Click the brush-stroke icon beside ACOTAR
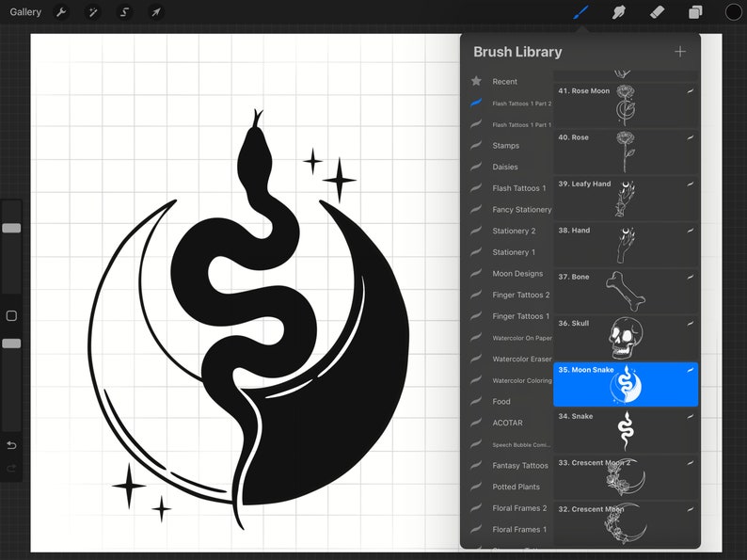 pos(476,423)
